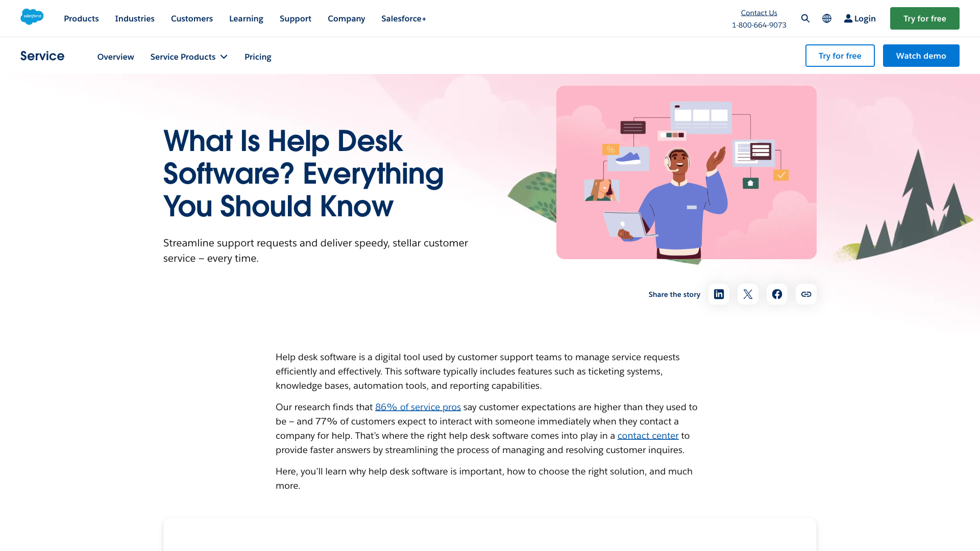Open the Salesforce+ menu item
Screen dimensions: 980x551
tap(404, 18)
